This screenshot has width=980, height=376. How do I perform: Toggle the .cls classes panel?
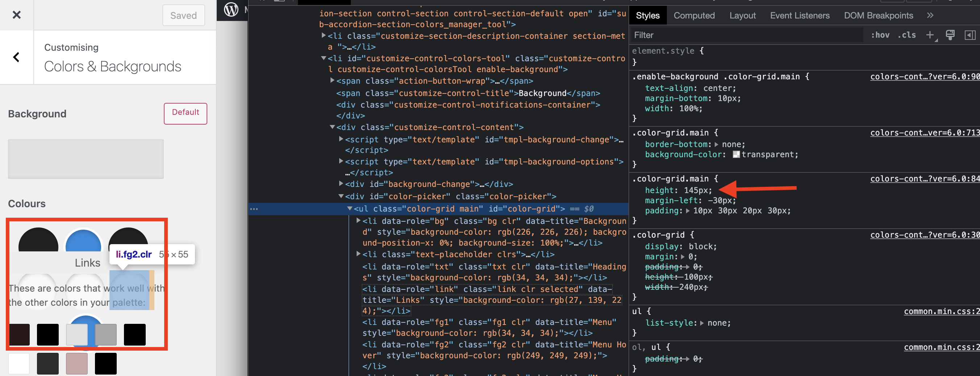click(906, 35)
